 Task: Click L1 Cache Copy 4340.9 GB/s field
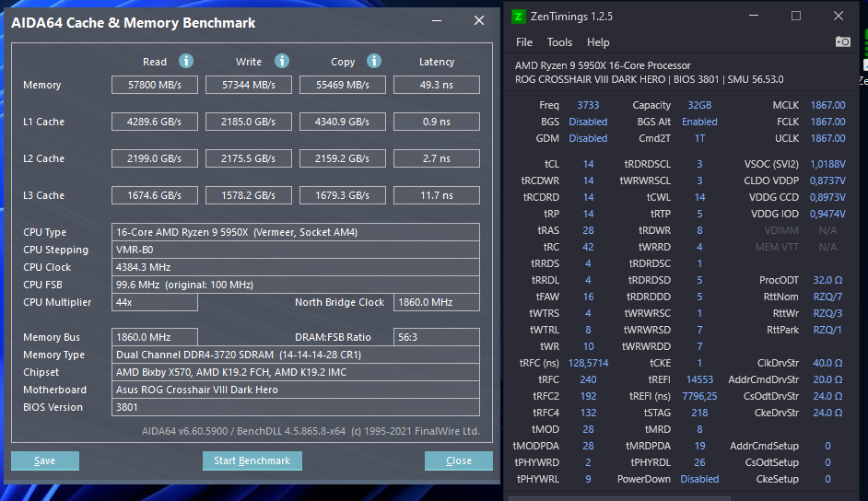tap(343, 122)
